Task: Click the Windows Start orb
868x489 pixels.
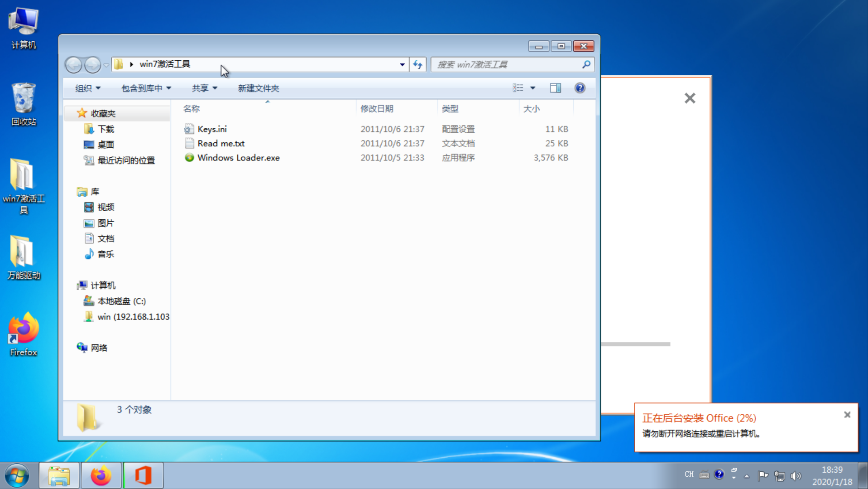Action: (x=17, y=476)
